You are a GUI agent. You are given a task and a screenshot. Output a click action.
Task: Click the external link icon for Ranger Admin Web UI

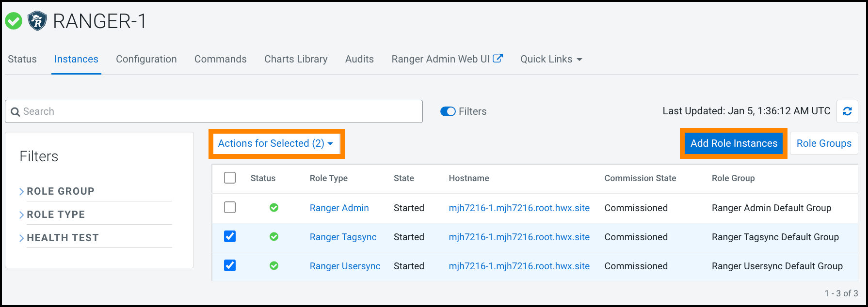click(498, 59)
